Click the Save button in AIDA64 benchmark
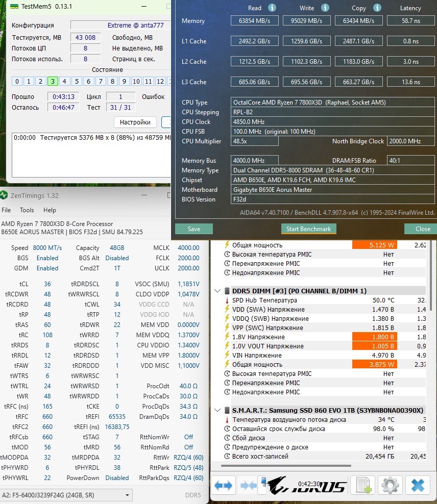 (194, 229)
